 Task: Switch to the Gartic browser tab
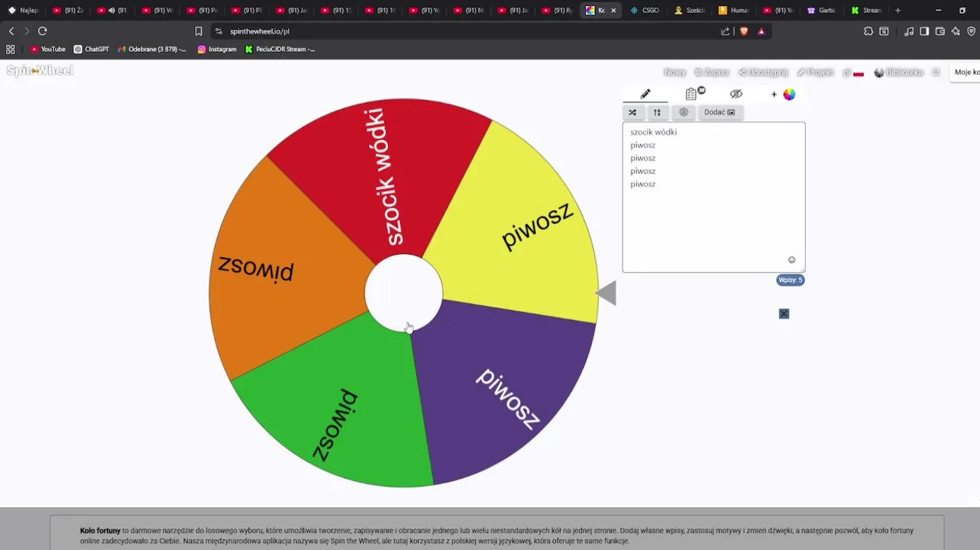click(x=823, y=11)
